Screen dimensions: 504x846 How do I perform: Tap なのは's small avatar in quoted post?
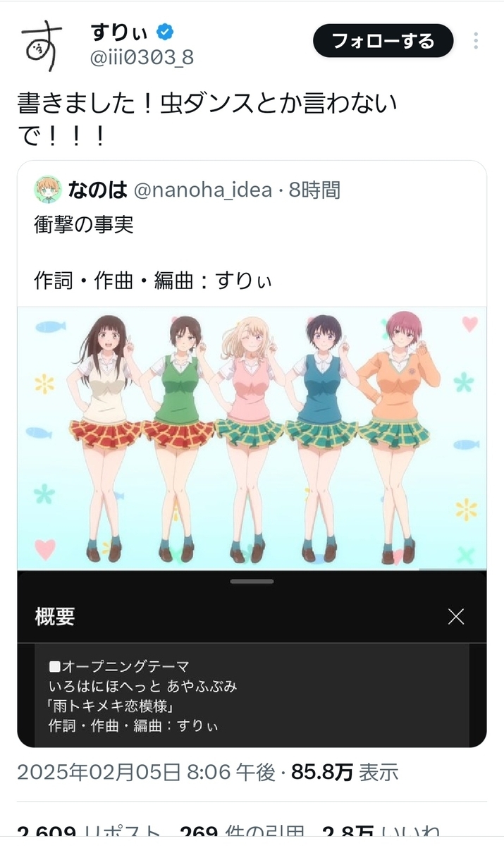[48, 190]
